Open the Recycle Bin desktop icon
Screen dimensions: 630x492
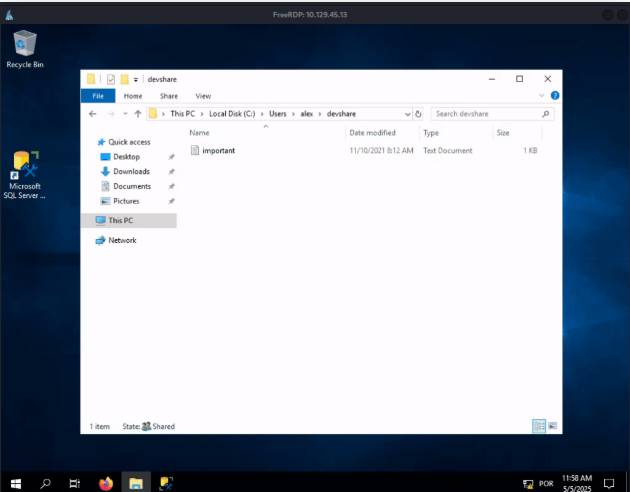pos(24,46)
